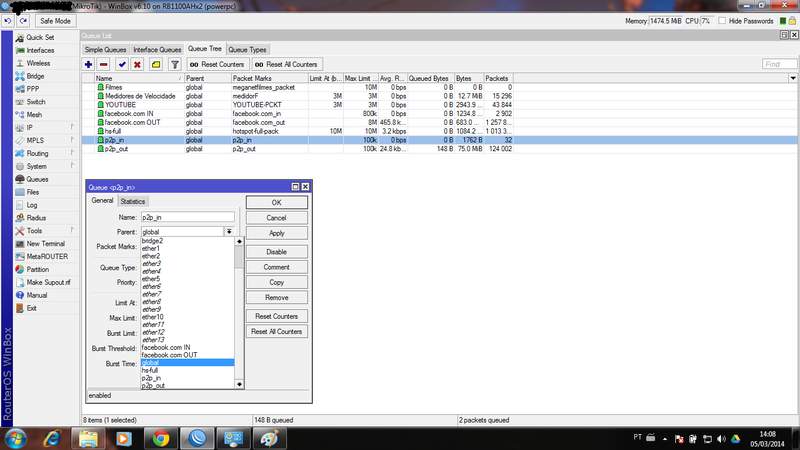This screenshot has width=800, height=450.
Task: Click the red X disable icon
Action: (137, 64)
